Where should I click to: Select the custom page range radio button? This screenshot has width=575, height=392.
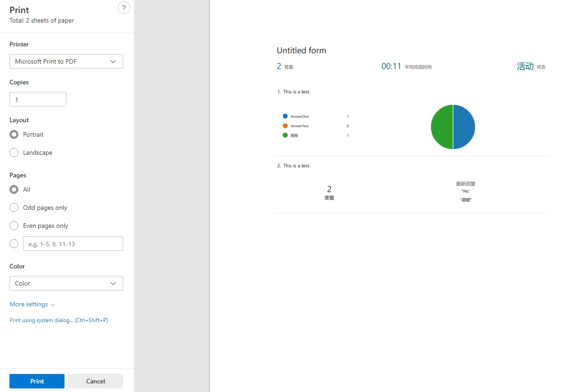pos(14,244)
